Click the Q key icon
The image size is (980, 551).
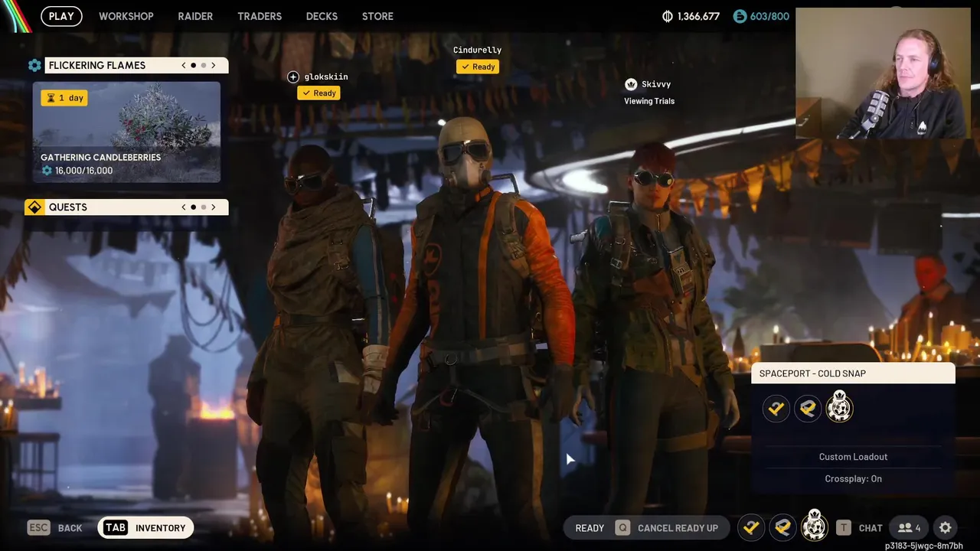pos(622,528)
